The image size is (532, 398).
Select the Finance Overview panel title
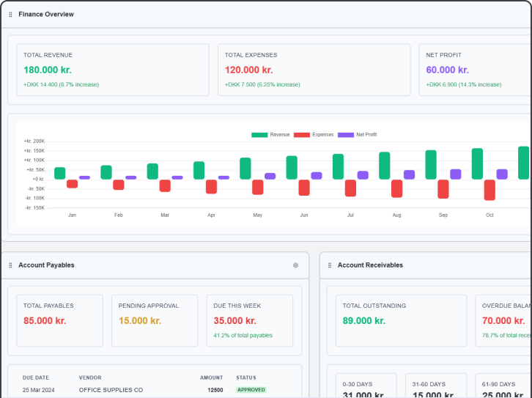[46, 15]
